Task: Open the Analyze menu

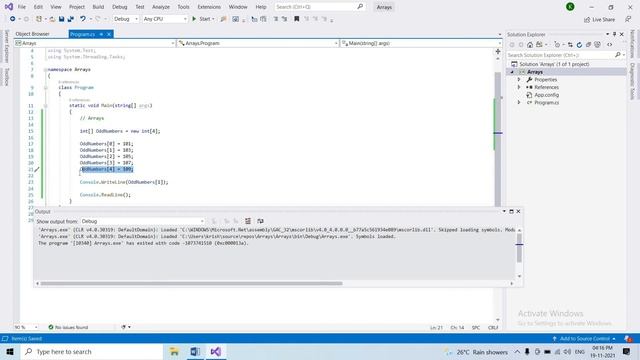Action: 161,7
